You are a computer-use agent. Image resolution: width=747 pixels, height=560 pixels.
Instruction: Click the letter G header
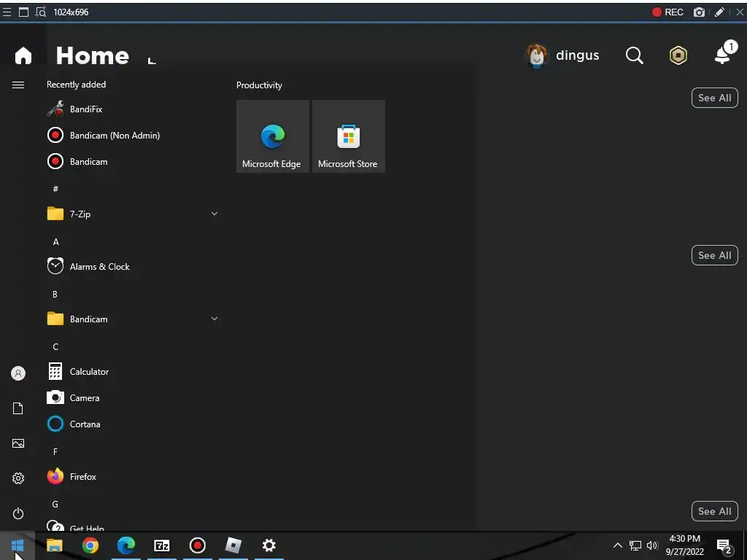coord(55,504)
